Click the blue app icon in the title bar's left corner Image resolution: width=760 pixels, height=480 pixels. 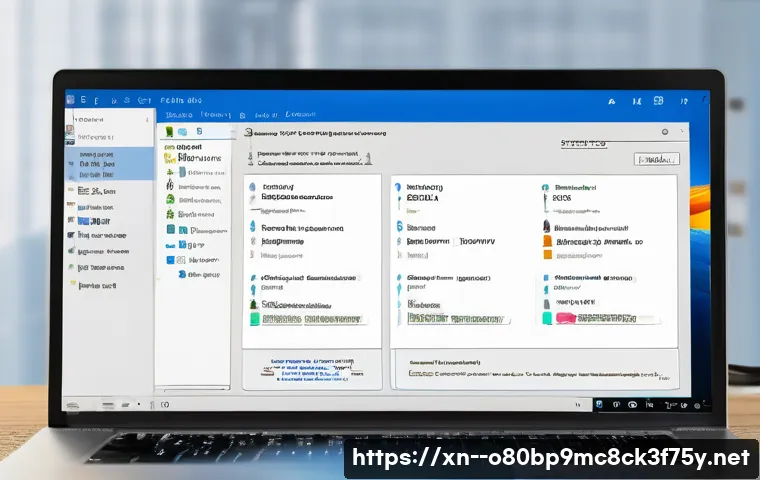coord(71,100)
